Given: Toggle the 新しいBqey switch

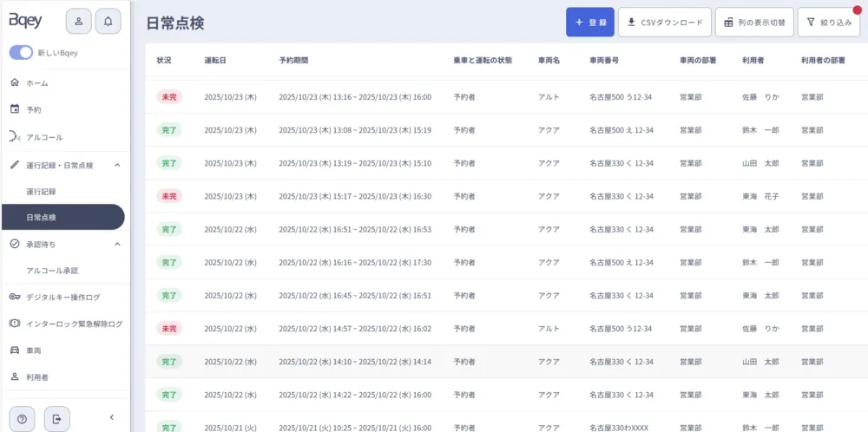Looking at the screenshot, I should click(x=21, y=53).
